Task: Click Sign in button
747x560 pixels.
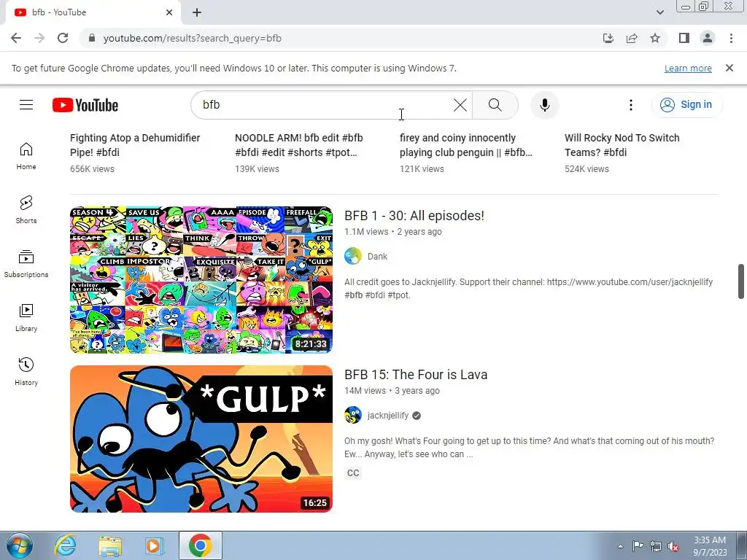Action: [x=687, y=105]
